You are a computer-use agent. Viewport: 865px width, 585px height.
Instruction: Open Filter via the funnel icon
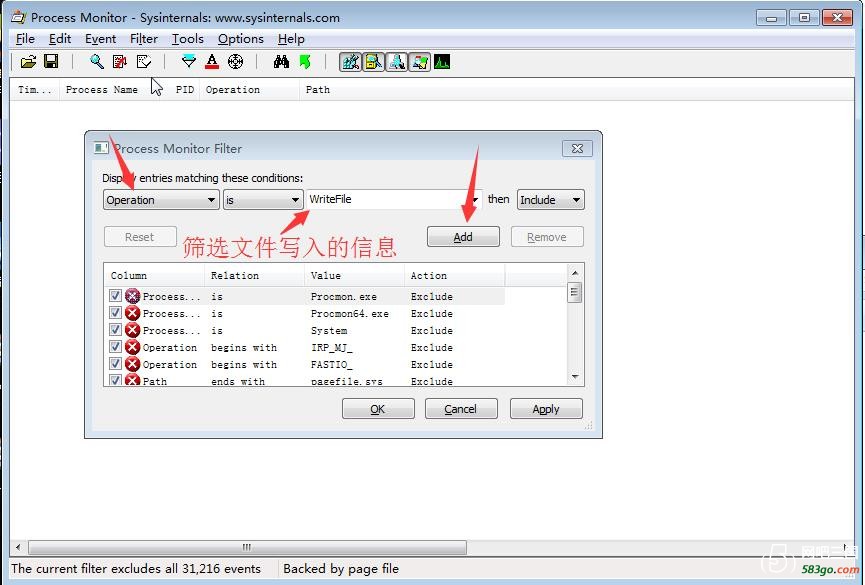189,62
